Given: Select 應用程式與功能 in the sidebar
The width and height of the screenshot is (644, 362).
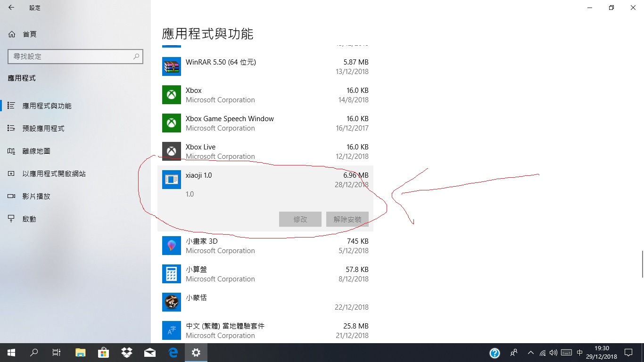Looking at the screenshot, I should tap(47, 106).
